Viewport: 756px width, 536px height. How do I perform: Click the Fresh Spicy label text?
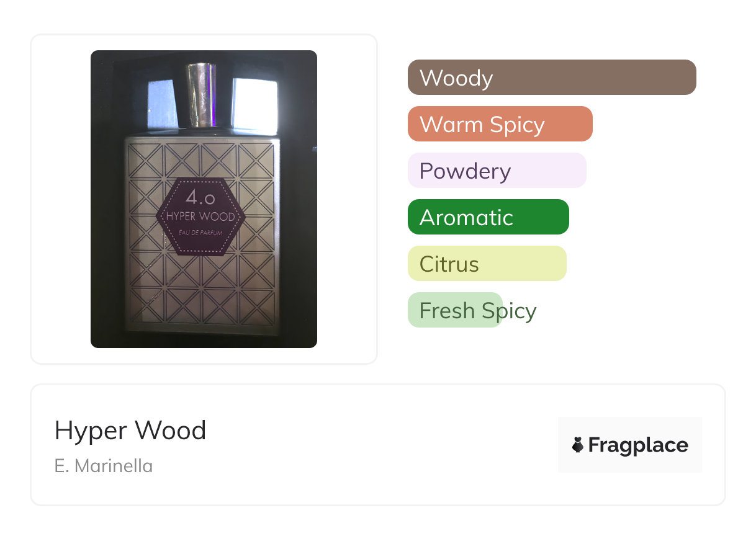pyautogui.click(x=478, y=311)
